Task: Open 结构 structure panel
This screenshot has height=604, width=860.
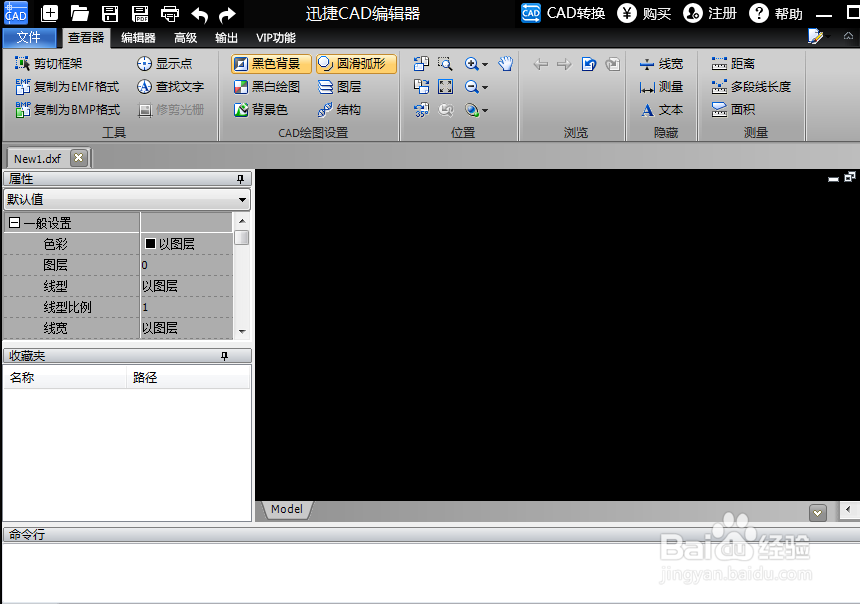Action: 340,110
